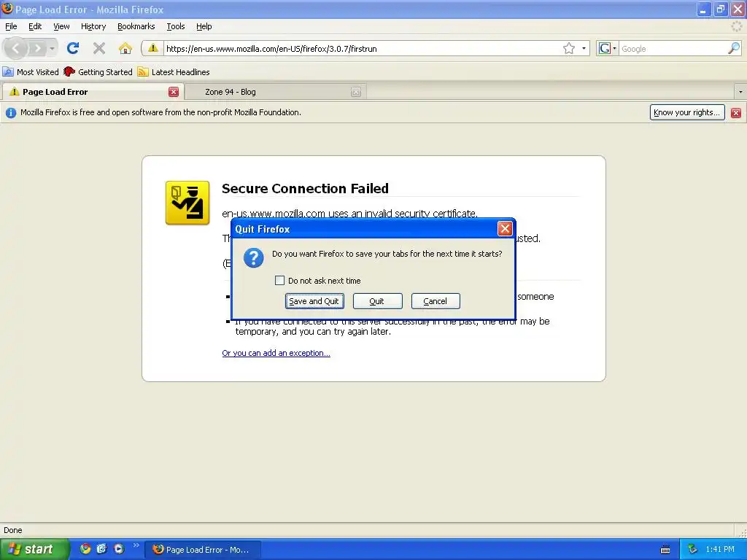
Task: Click the 1:41 PM clock
Action: pos(720,549)
